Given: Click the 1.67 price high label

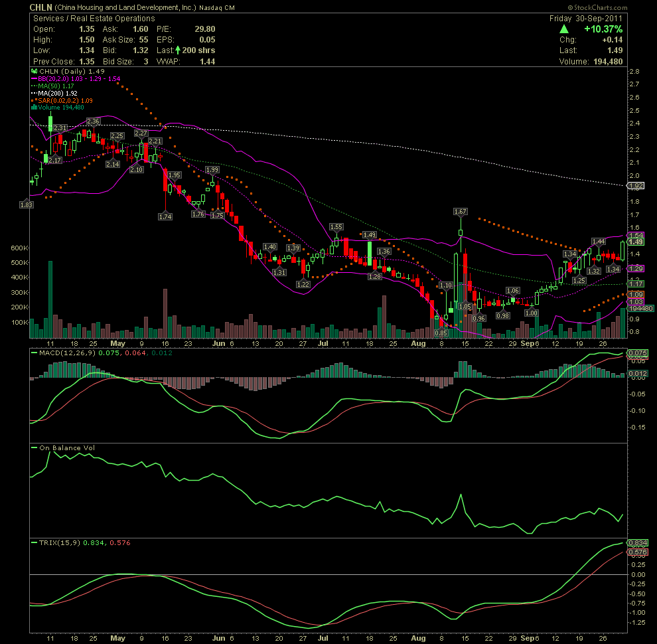Looking at the screenshot, I should 460,212.
